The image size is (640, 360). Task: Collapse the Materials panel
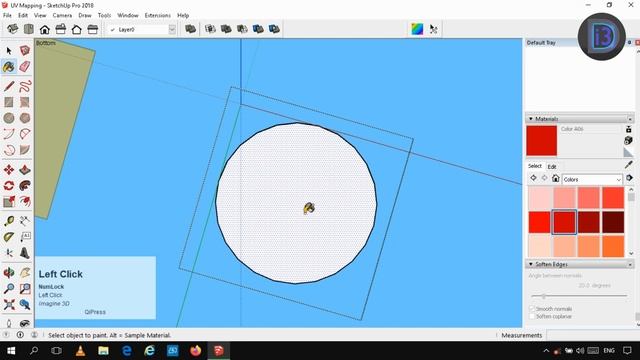point(531,119)
